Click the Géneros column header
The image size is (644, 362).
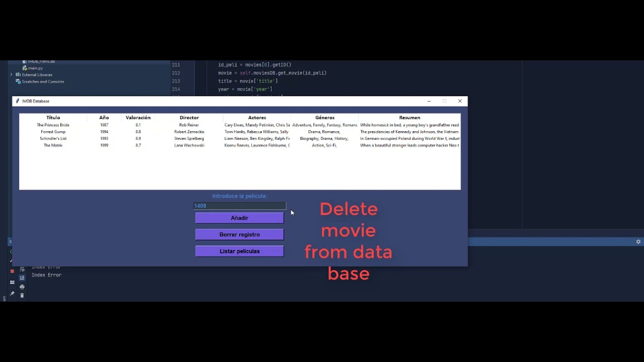click(325, 118)
